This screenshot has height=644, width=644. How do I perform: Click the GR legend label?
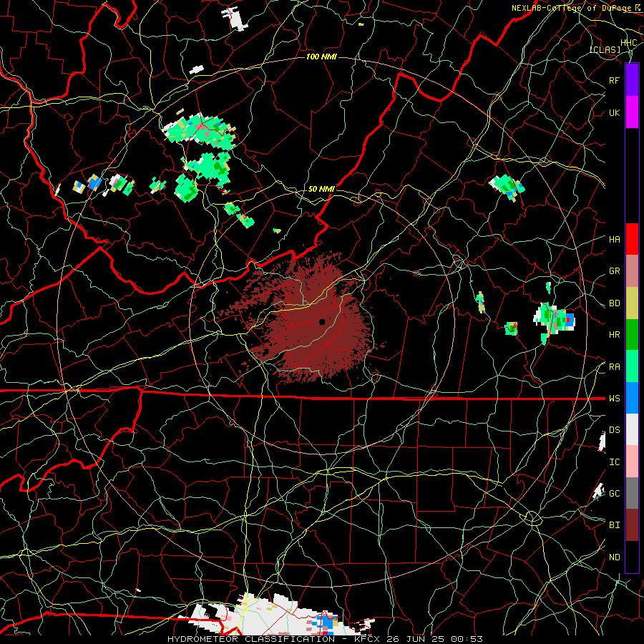[614, 271]
